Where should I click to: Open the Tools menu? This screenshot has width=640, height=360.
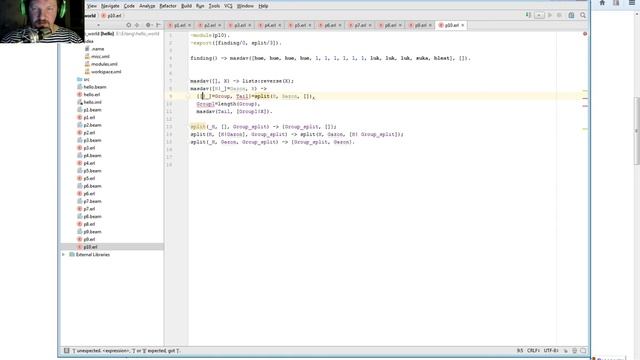point(214,6)
